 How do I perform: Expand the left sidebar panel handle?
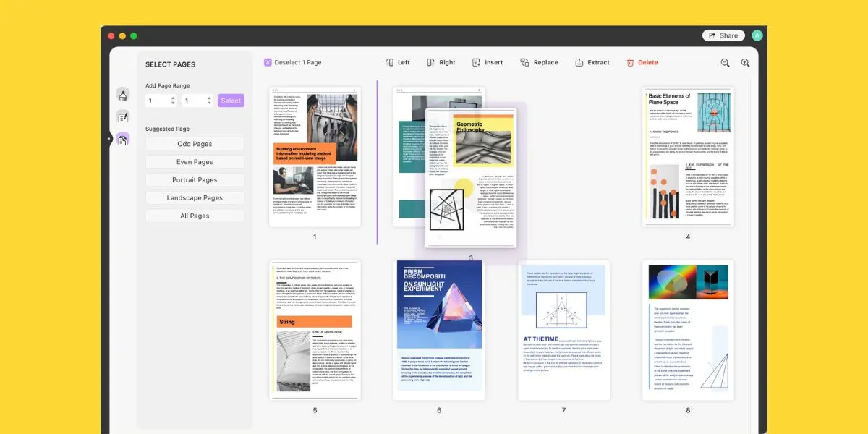coord(109,138)
